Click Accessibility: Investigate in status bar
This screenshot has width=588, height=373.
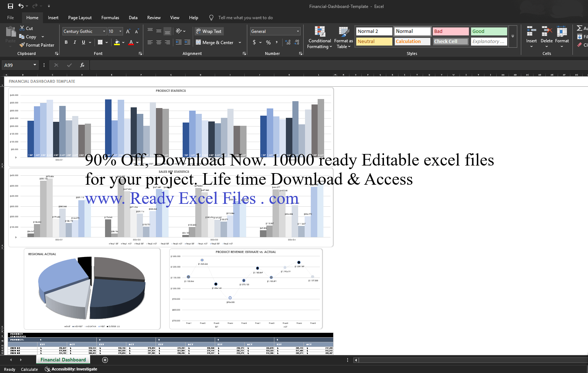click(71, 369)
